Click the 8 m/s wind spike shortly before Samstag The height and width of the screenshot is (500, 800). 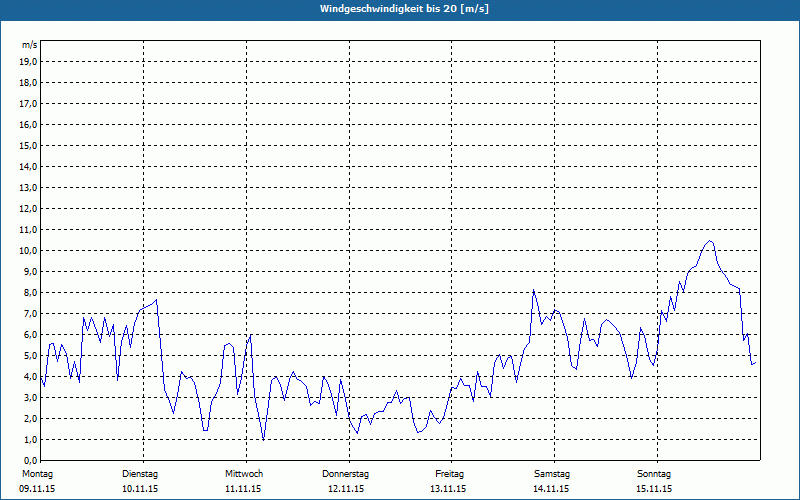click(533, 291)
